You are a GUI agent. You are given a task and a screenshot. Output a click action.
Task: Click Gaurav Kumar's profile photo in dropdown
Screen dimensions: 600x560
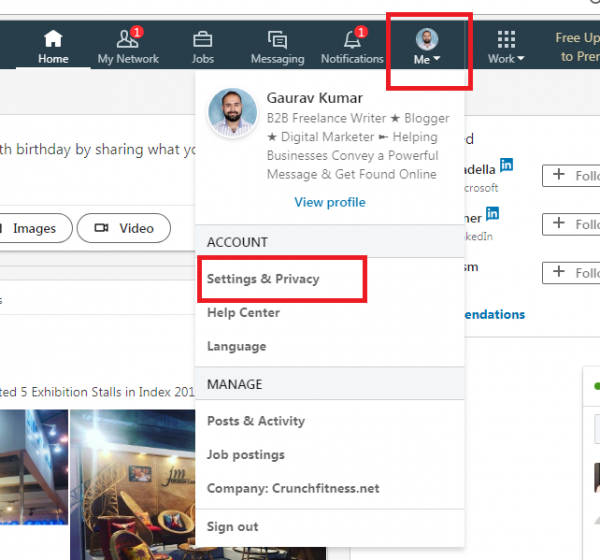click(x=232, y=113)
